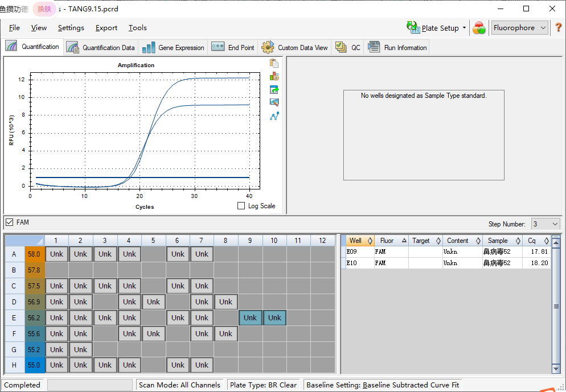Click the Custom Data View gear icon
The height and width of the screenshot is (392, 566).
[268, 47]
